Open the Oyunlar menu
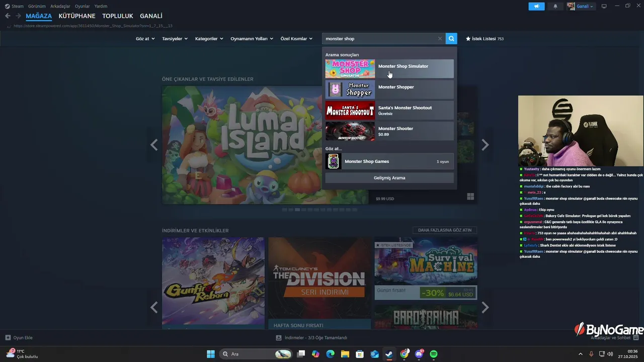 click(83, 6)
